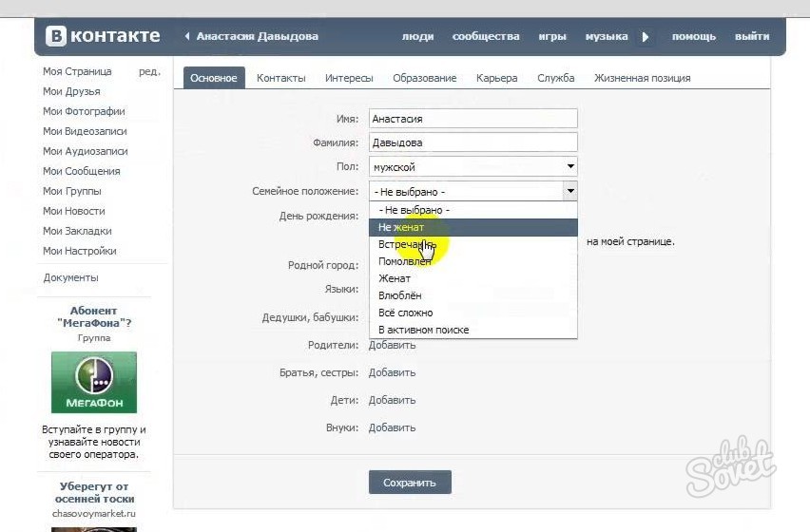Screen dimensions: 810x532
Task: Open the Образование tab
Action: tap(425, 78)
